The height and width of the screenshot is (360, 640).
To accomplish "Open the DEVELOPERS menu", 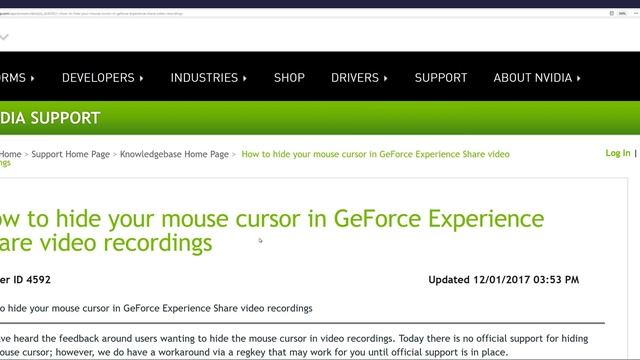I will [102, 78].
